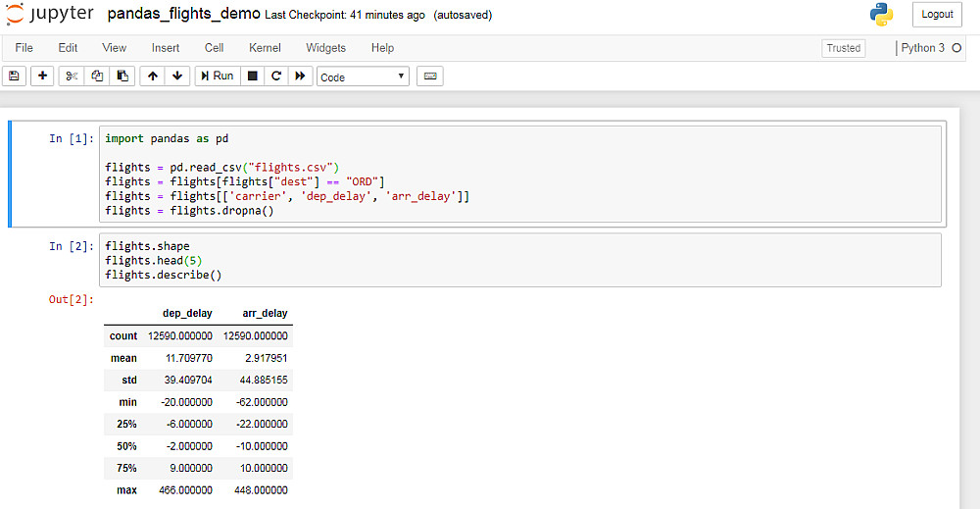Click the Last Checkpoint text
The width and height of the screenshot is (980, 509).
coord(345,15)
